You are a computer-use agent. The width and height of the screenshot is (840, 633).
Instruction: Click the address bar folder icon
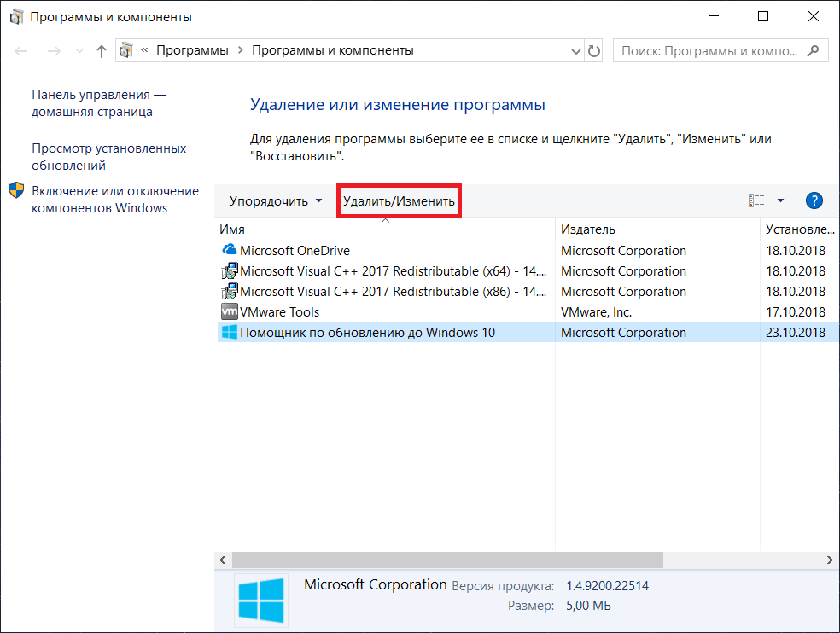(125, 50)
